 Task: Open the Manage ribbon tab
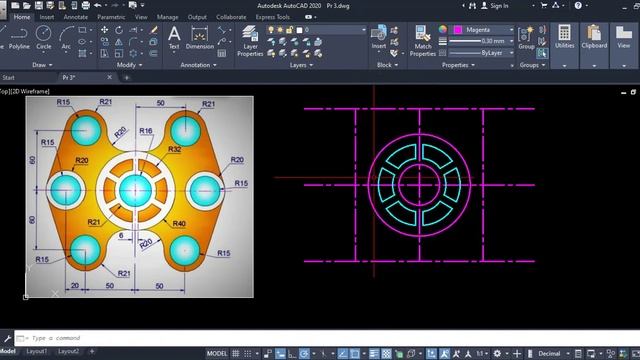(167, 17)
